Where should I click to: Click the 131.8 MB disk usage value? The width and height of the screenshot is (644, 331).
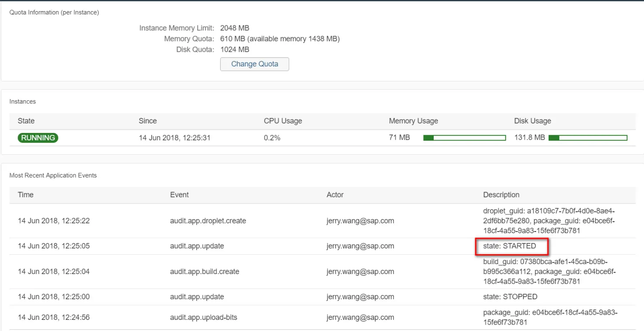[529, 138]
